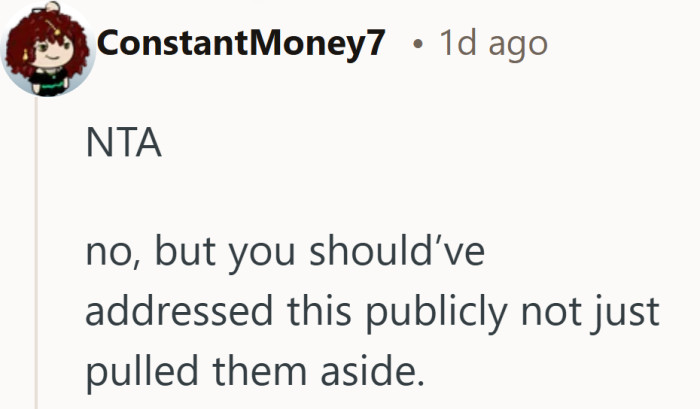
Task: Collapse the thread using the vertical line
Action: [x=36, y=253]
